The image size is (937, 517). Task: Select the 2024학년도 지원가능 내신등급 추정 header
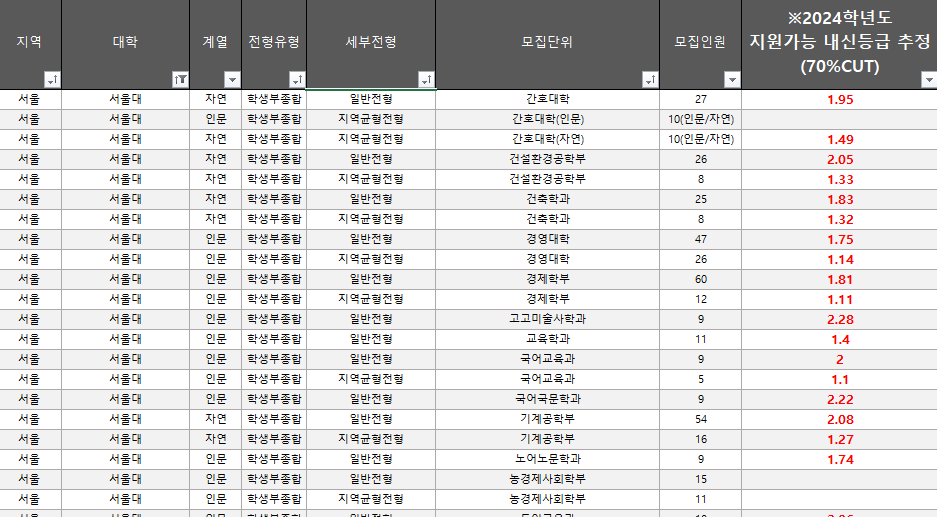tap(840, 44)
